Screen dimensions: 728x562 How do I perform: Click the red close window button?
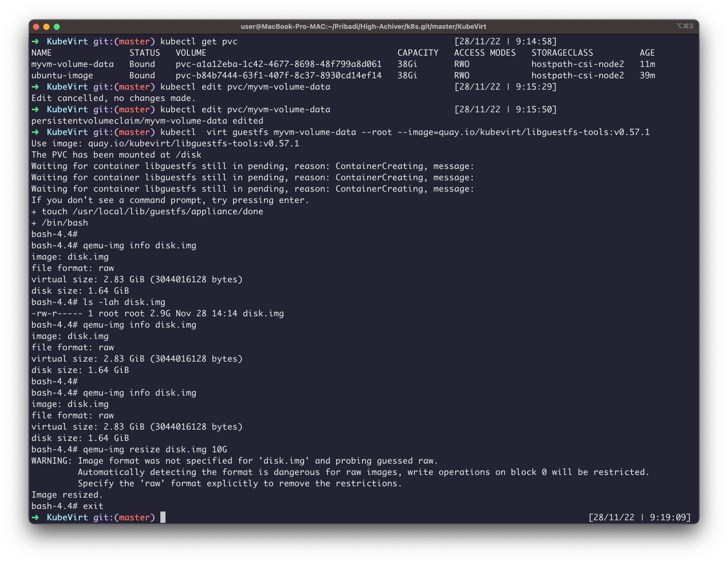click(x=36, y=27)
